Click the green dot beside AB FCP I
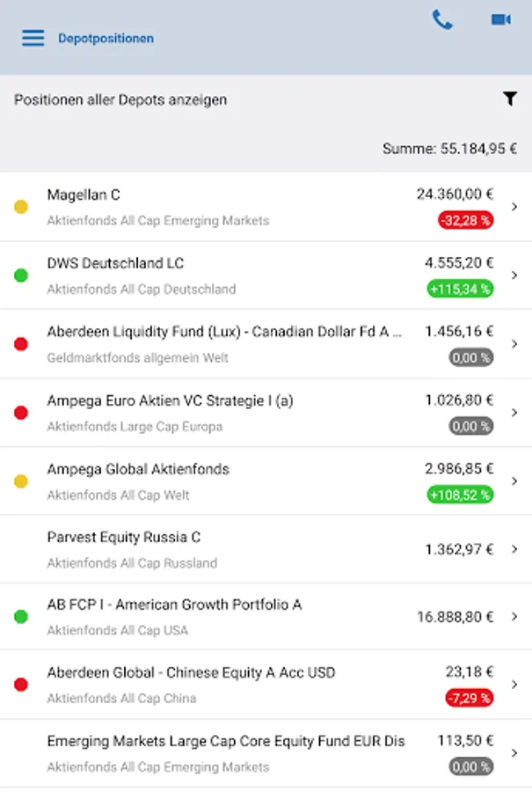532x792 pixels. [21, 617]
